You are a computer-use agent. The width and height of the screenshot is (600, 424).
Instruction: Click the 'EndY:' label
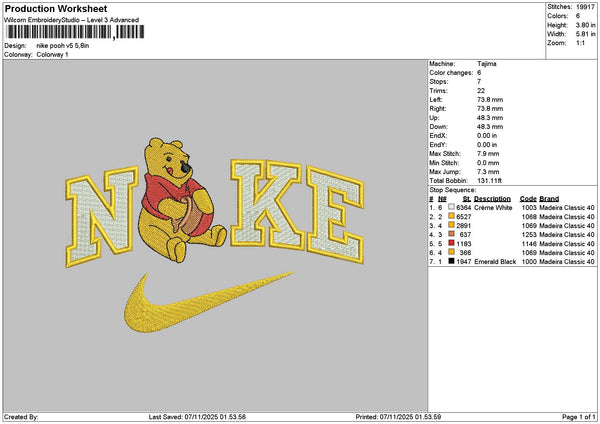tap(438, 145)
